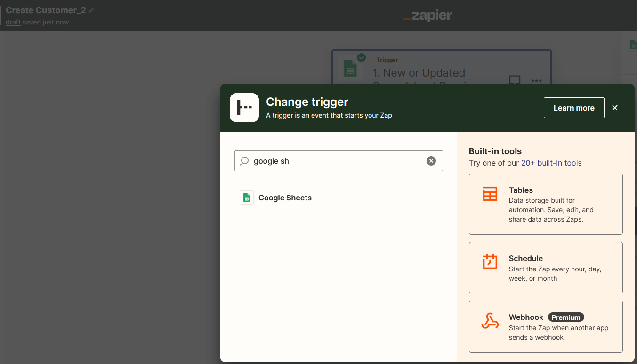Click the Schedule calendar icon

click(490, 261)
